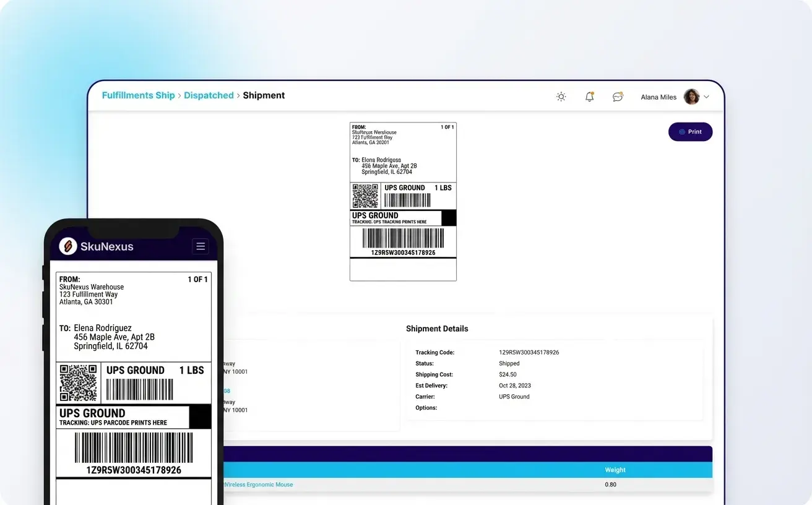Click the unread badge on the chat icon

[621, 92]
